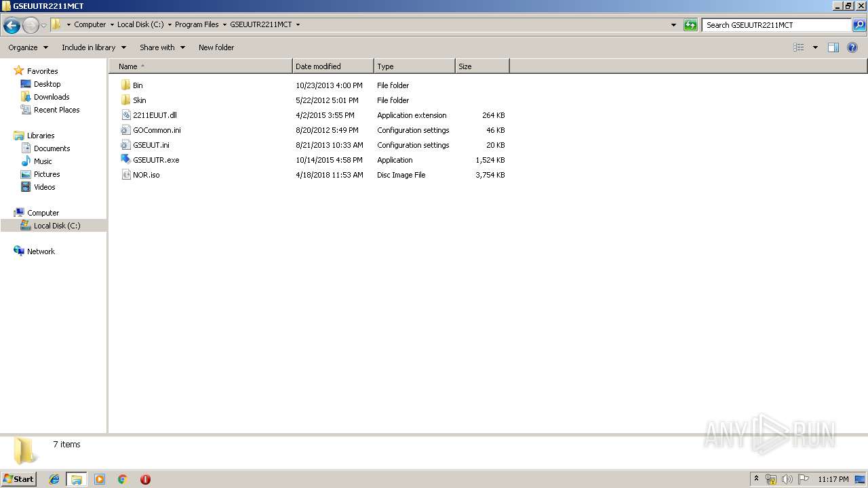Click the GSEUUTR.exe file name
This screenshot has height=488, width=868.
point(156,160)
